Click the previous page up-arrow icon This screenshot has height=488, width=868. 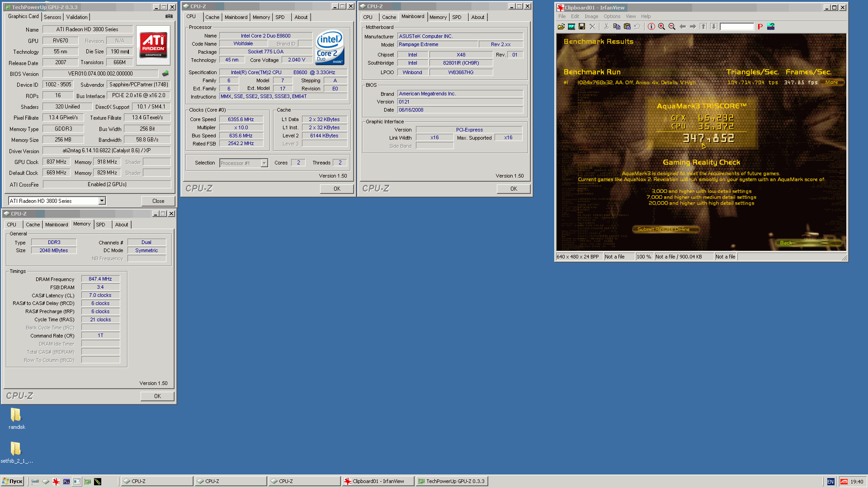[x=703, y=27]
